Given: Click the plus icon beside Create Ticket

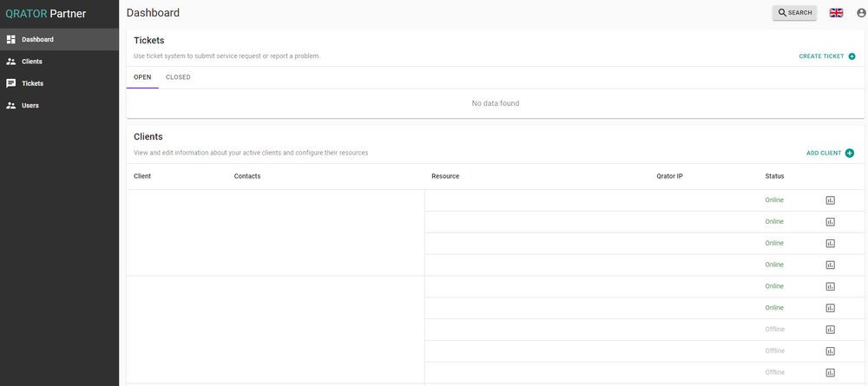Looking at the screenshot, I should click(x=852, y=56).
